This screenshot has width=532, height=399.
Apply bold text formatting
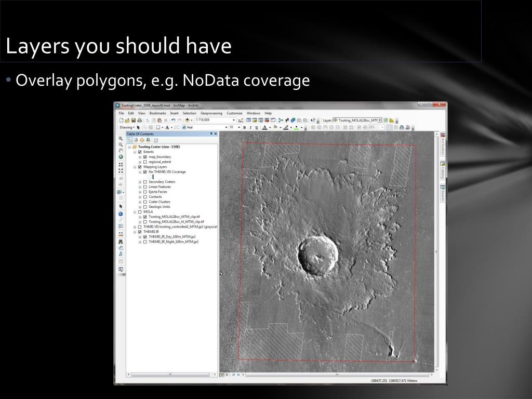244,128
